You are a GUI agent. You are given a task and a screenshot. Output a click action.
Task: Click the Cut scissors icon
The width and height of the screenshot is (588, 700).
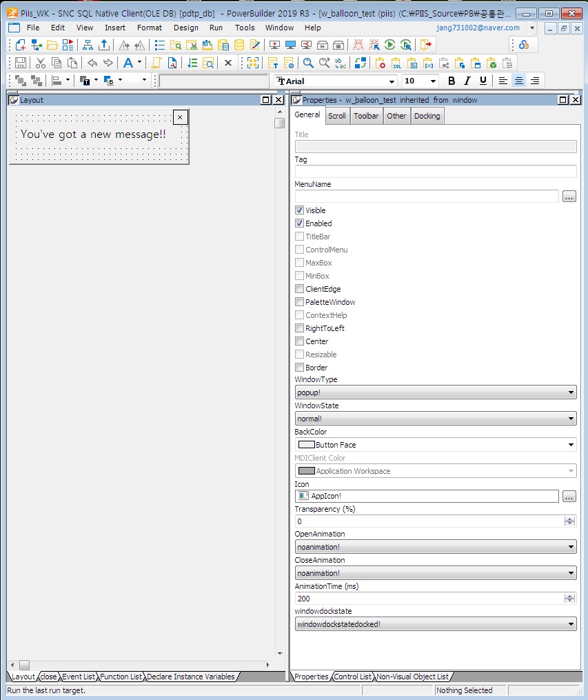pyautogui.click(x=40, y=63)
